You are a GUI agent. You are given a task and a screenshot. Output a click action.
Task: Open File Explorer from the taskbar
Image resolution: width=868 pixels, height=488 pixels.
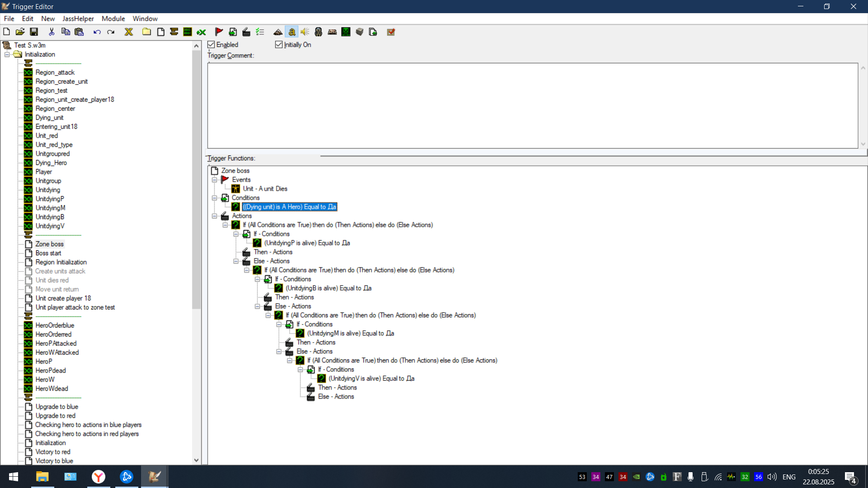coord(42,477)
